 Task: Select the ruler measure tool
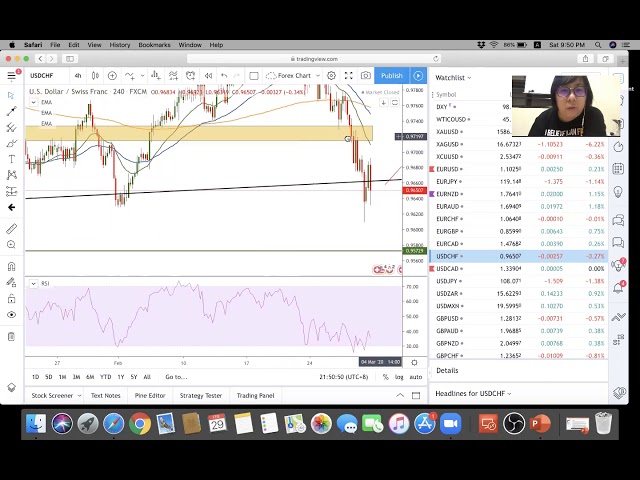11,226
